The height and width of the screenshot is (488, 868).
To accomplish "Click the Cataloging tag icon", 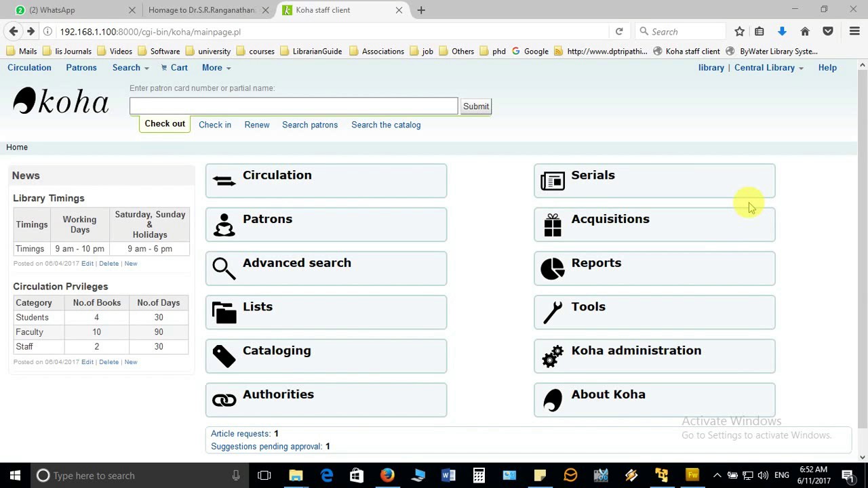I will [x=224, y=357].
